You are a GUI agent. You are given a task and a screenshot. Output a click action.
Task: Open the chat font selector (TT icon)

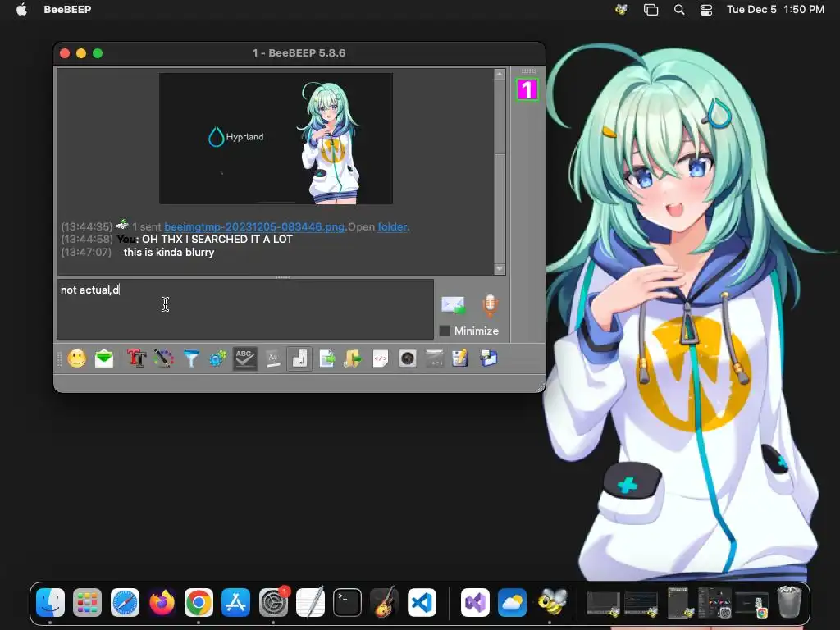(x=136, y=358)
